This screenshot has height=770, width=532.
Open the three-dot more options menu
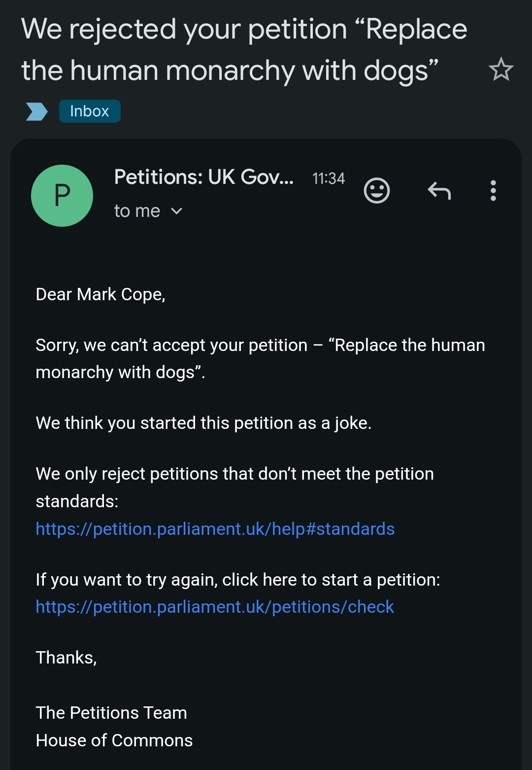[x=493, y=191]
